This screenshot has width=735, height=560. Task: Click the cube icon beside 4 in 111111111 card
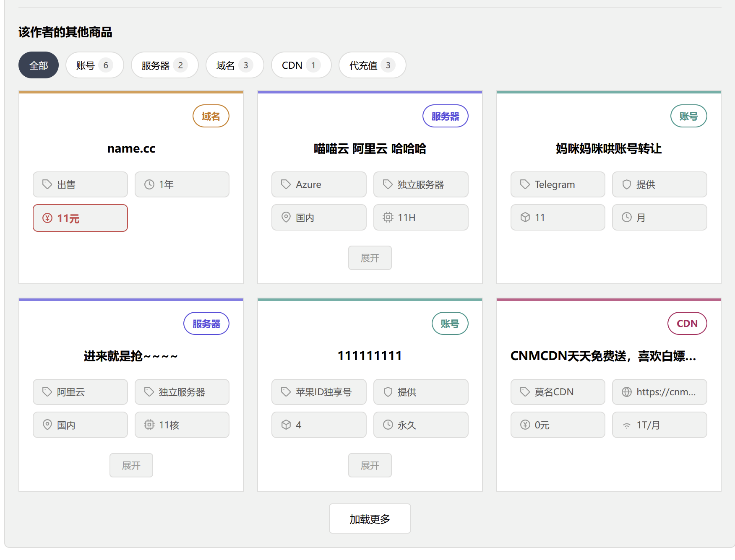click(x=286, y=425)
